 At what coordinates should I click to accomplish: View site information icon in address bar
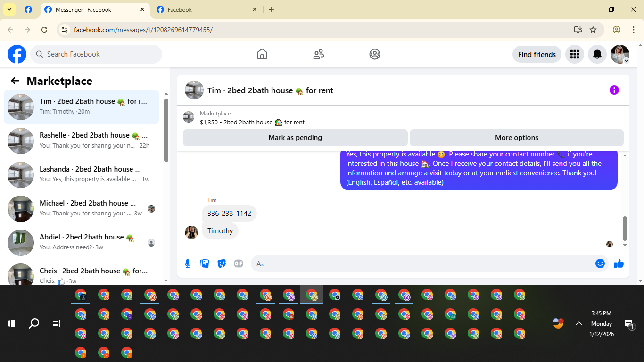[x=65, y=30]
